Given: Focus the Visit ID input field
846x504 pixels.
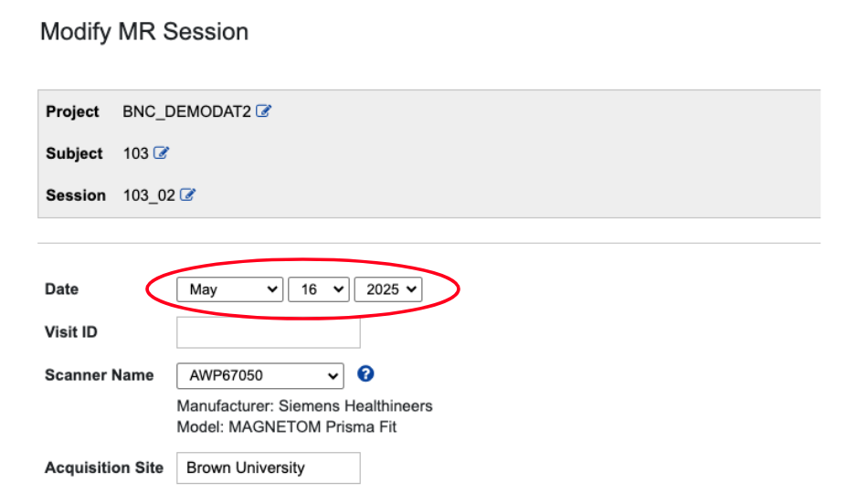Looking at the screenshot, I should 269,332.
